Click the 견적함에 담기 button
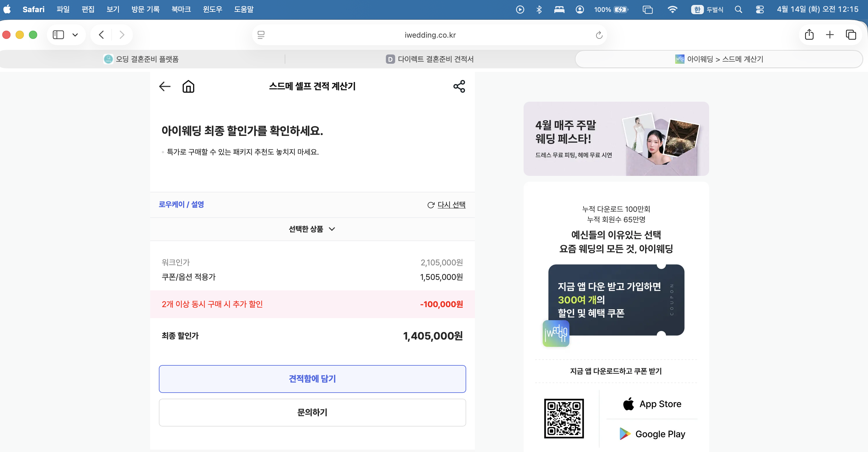Viewport: 868px width, 452px height. [x=312, y=379]
